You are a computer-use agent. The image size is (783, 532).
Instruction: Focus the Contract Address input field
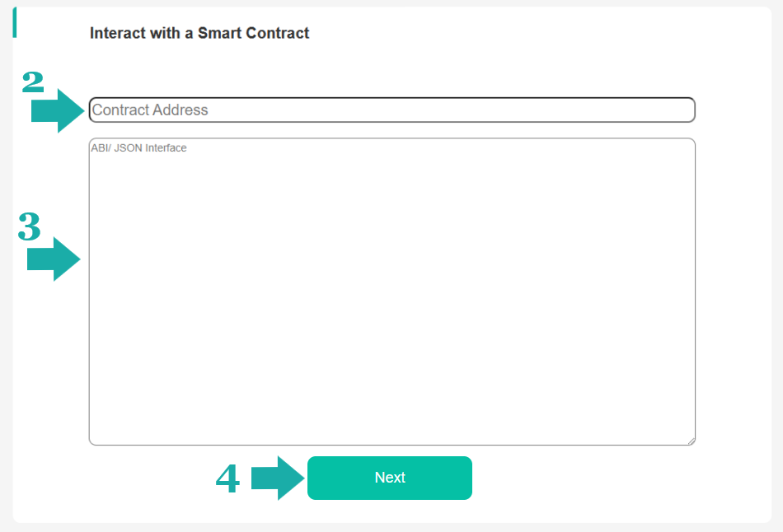click(391, 110)
